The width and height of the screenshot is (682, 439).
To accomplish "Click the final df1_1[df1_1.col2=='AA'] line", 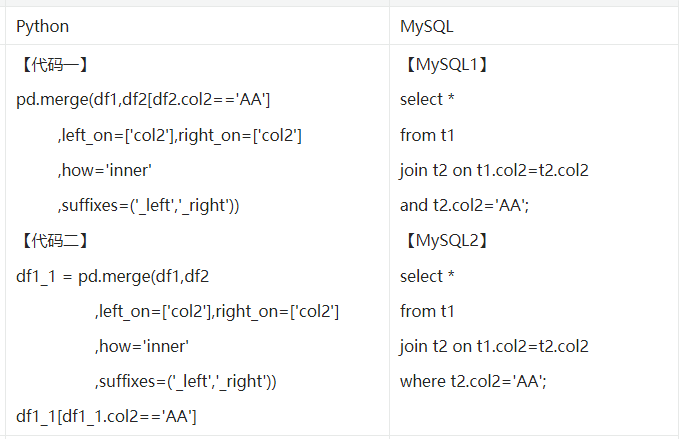I will click(x=107, y=415).
